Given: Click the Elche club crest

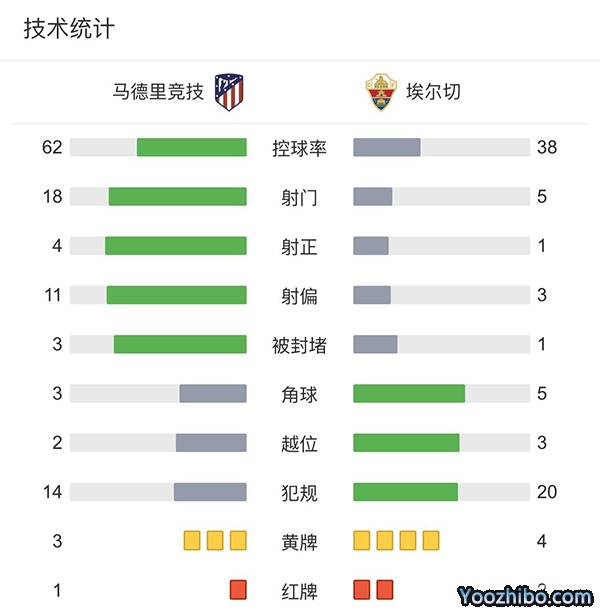Looking at the screenshot, I should point(380,92).
